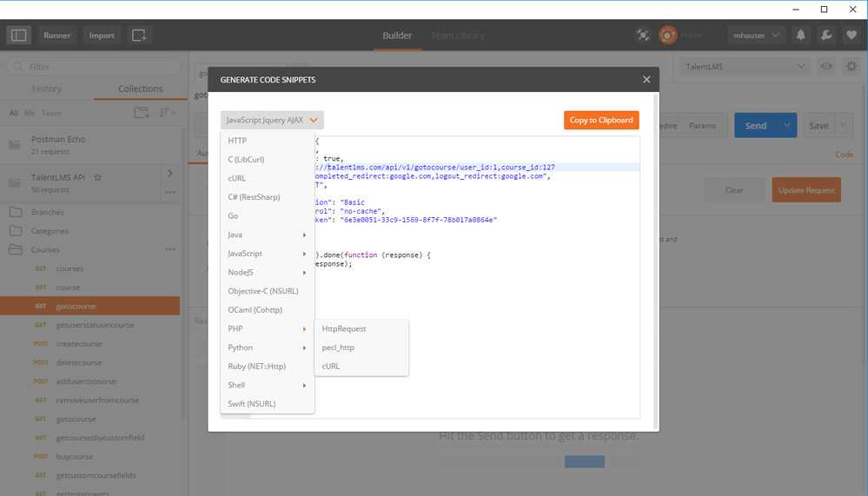
Task: Click the heart icon in header
Action: coord(850,36)
